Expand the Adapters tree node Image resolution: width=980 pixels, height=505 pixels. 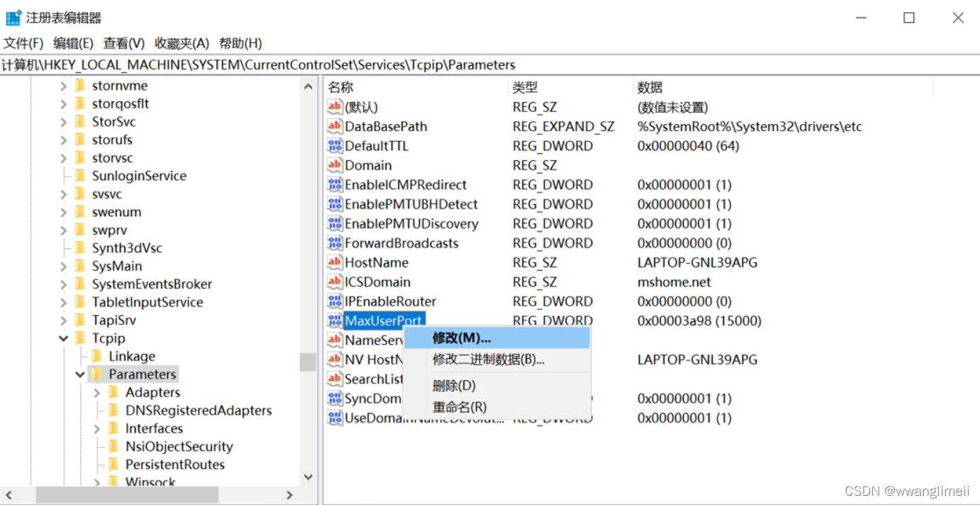click(x=97, y=392)
